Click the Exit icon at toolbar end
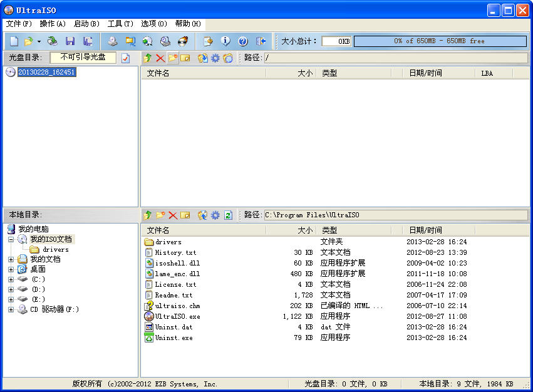The height and width of the screenshot is (392, 533). (x=261, y=41)
